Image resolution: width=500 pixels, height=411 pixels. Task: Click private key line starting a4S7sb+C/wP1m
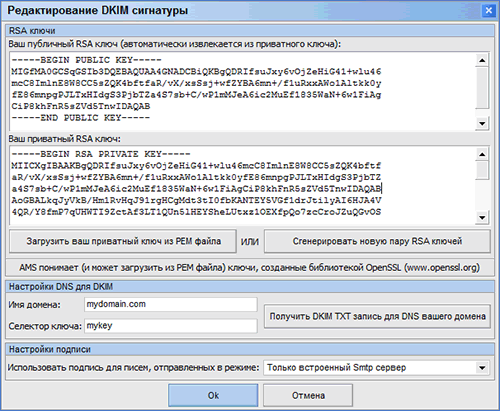(x=196, y=189)
